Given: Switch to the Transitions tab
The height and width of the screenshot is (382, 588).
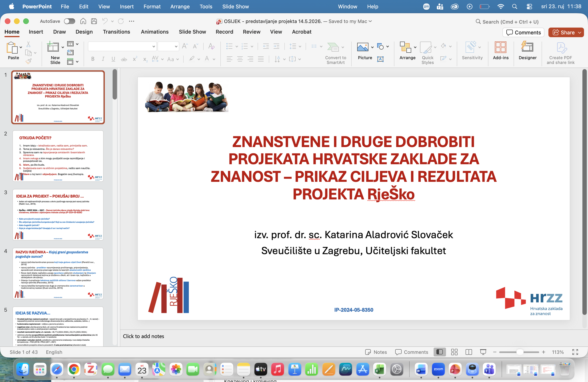Looking at the screenshot, I should point(116,32).
